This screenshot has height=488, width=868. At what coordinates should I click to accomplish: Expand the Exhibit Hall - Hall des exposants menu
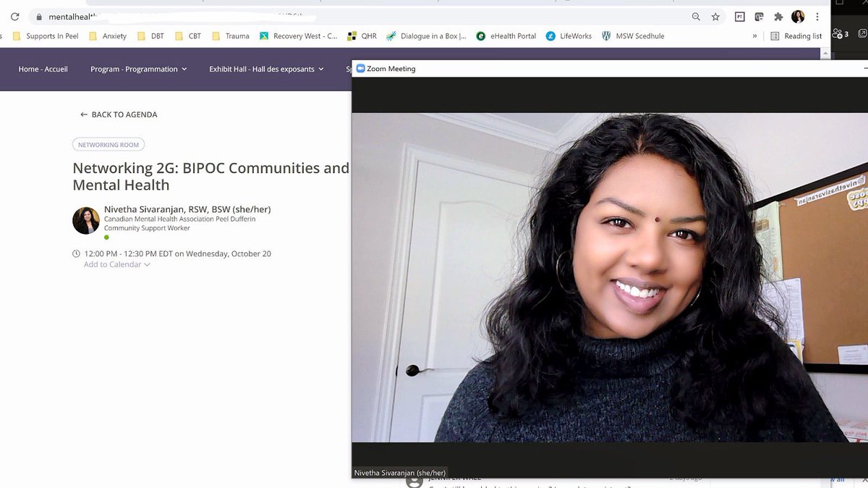coord(266,70)
